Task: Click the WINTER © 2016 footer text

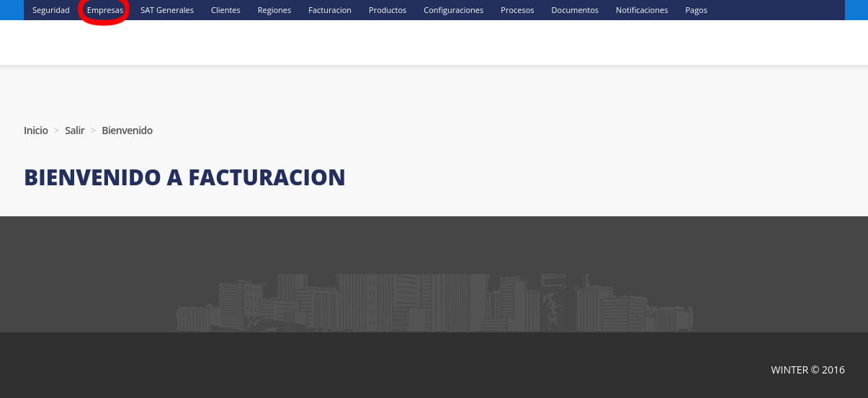Action: 807,370
